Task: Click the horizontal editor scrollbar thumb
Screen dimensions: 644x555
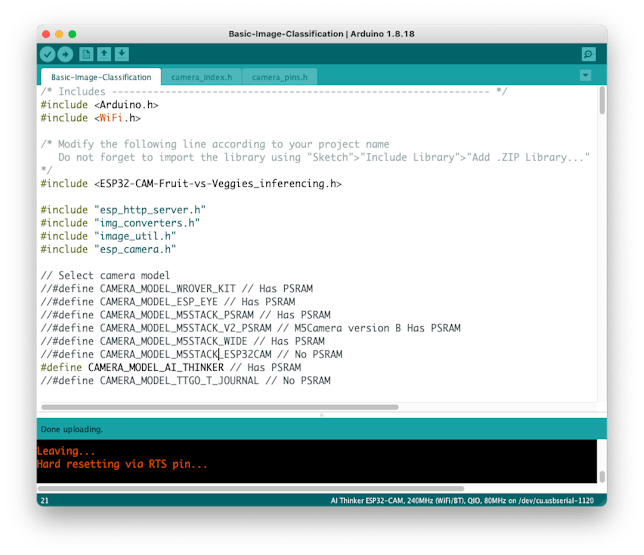Action: pyautogui.click(x=220, y=407)
